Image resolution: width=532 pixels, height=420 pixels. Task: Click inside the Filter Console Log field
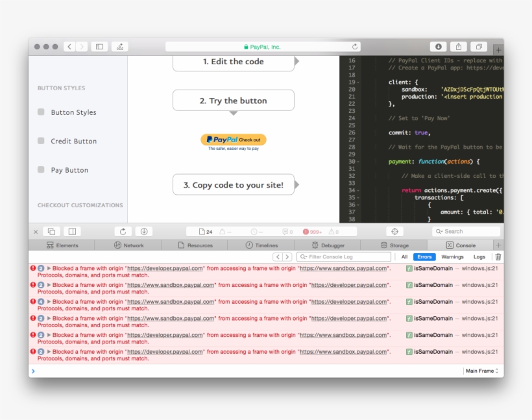(x=344, y=257)
